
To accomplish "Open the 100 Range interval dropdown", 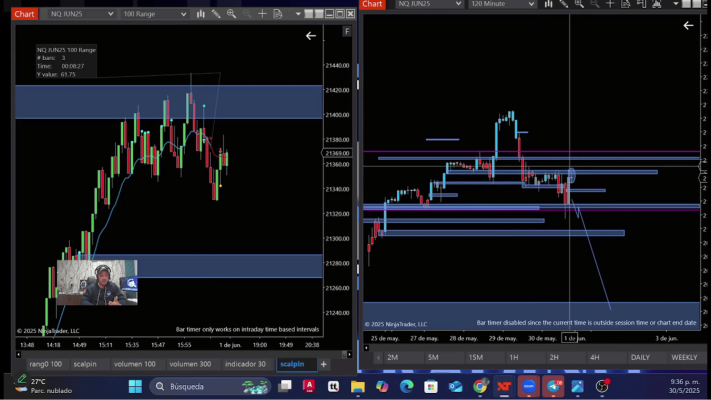I will click(x=154, y=14).
